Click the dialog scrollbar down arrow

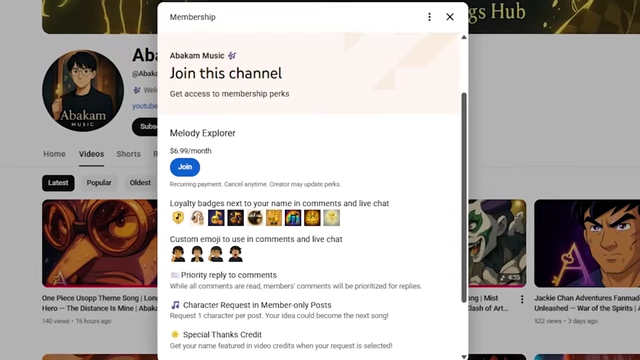pos(464,356)
